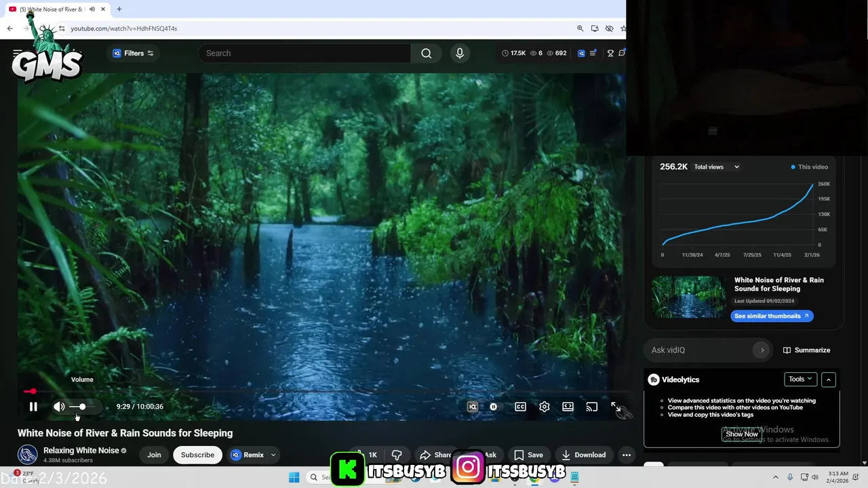Open a new browser tab with plus

(119, 9)
